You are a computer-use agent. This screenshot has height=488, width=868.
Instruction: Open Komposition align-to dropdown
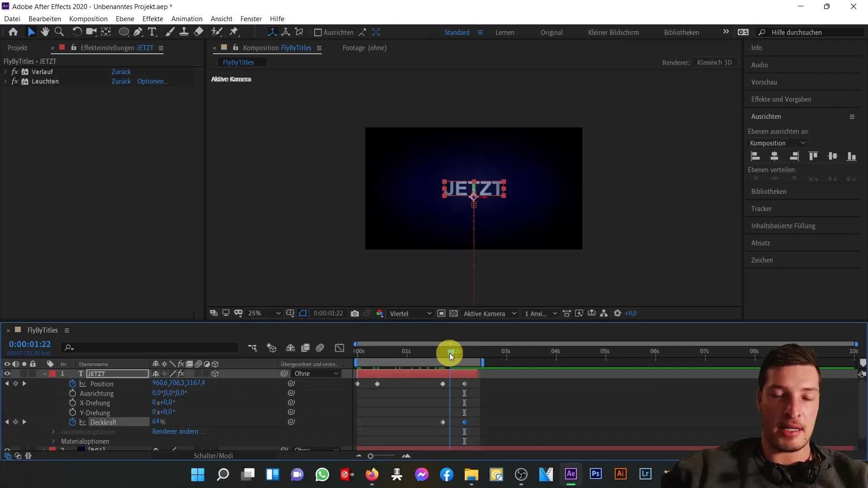tap(777, 143)
